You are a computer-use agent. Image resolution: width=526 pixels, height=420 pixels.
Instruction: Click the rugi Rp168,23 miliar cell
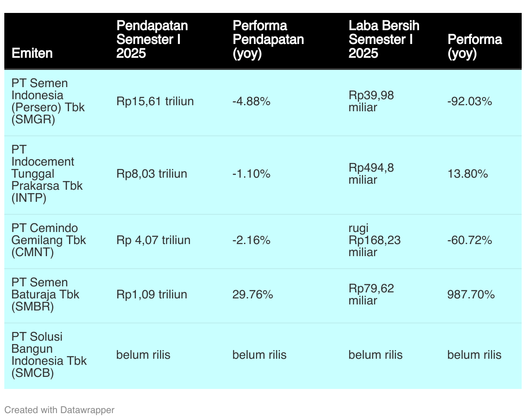pyautogui.click(x=375, y=240)
